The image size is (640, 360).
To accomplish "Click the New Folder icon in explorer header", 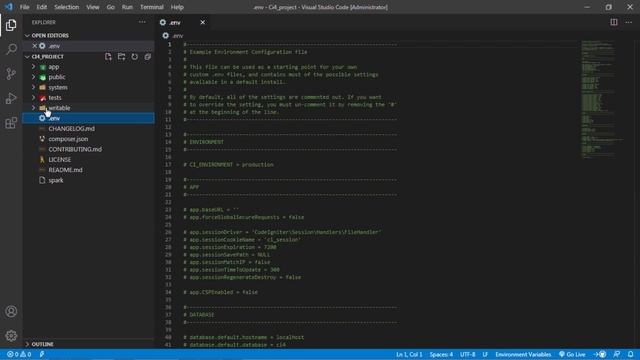I will pos(121,56).
